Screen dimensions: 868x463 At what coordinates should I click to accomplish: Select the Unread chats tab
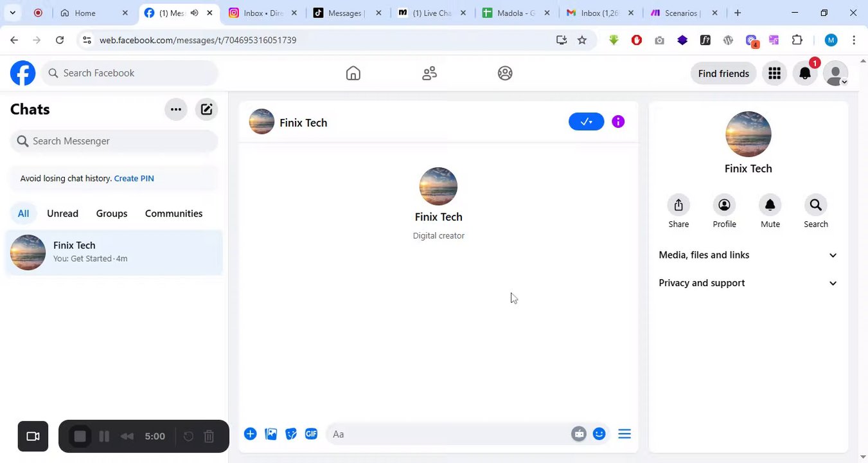[x=62, y=213]
